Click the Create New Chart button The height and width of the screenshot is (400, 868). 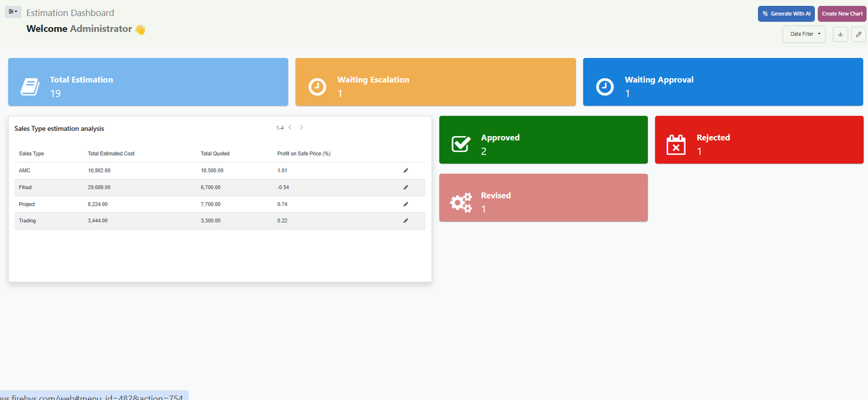(842, 14)
